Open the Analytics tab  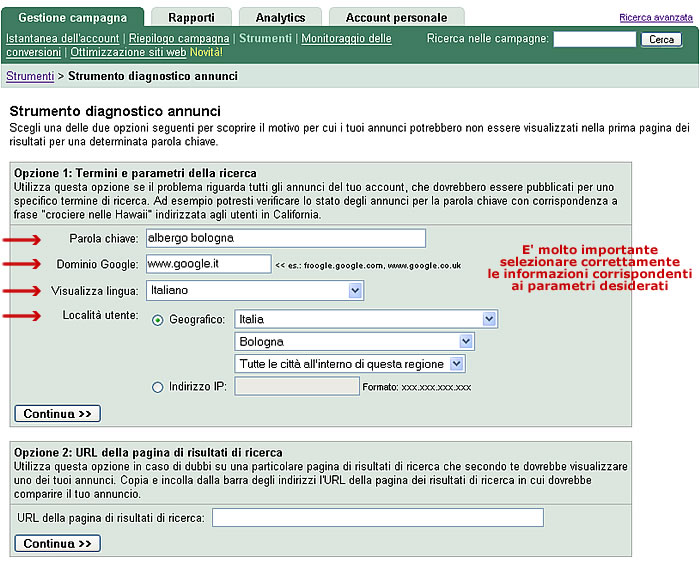(x=280, y=17)
